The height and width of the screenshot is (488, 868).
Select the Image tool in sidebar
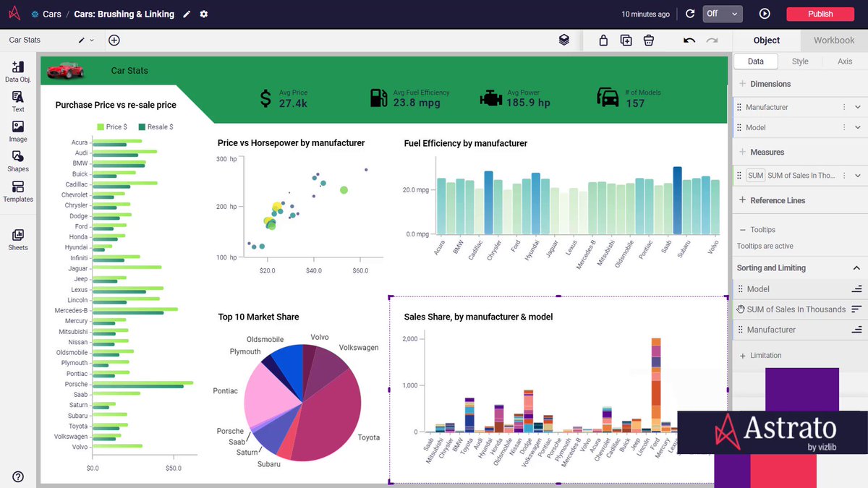18,131
